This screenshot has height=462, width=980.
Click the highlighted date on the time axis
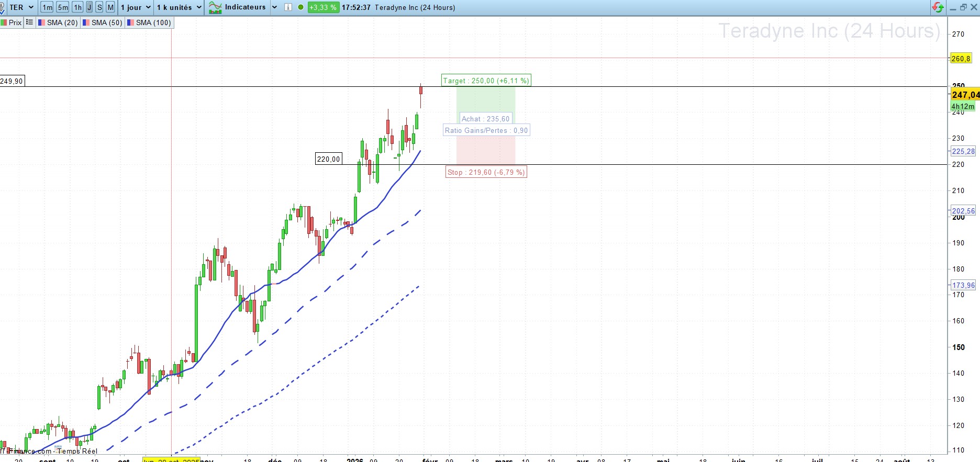coord(171,460)
